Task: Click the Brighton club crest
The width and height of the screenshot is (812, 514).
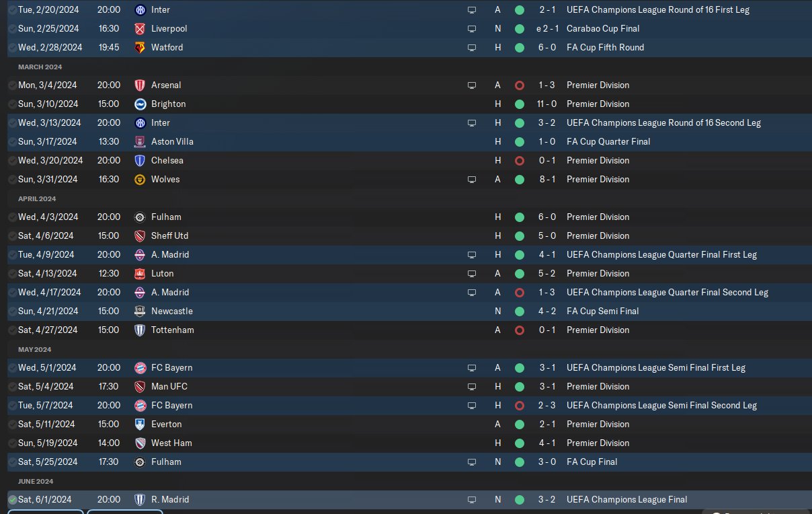Action: click(x=140, y=104)
